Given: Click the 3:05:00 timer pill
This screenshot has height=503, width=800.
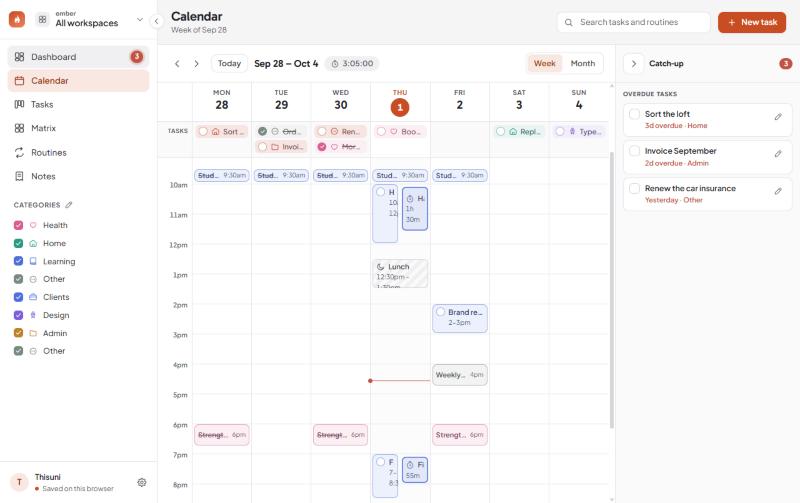Looking at the screenshot, I should click(x=352, y=64).
